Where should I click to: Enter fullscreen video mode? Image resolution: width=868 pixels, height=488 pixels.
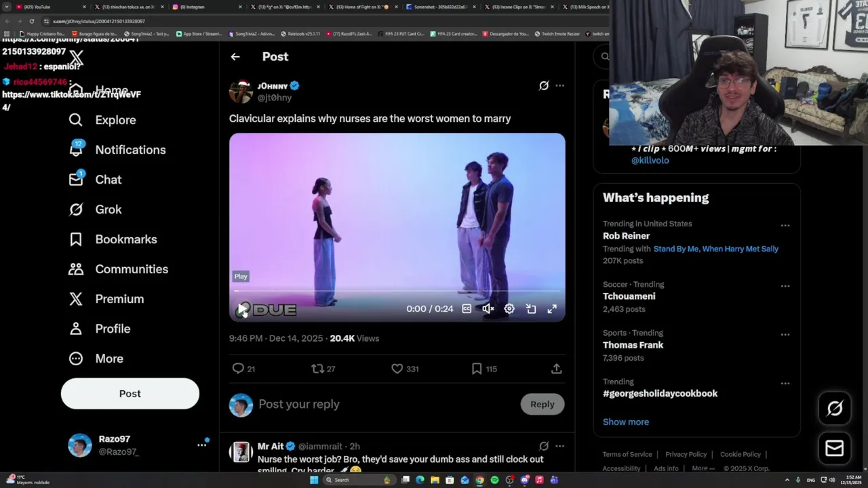point(552,309)
